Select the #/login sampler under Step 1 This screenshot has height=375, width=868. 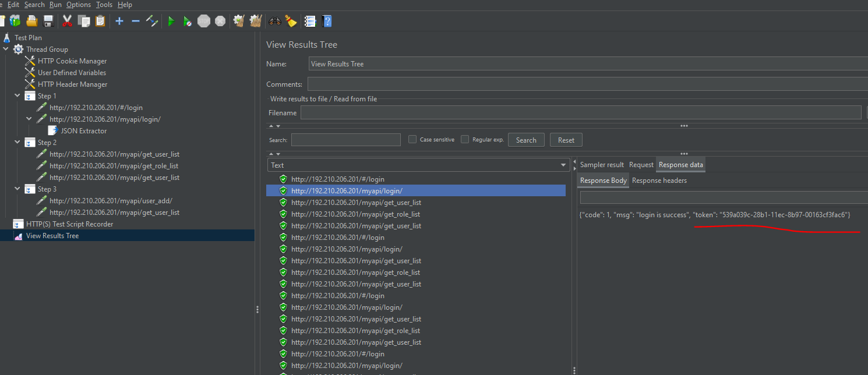96,108
